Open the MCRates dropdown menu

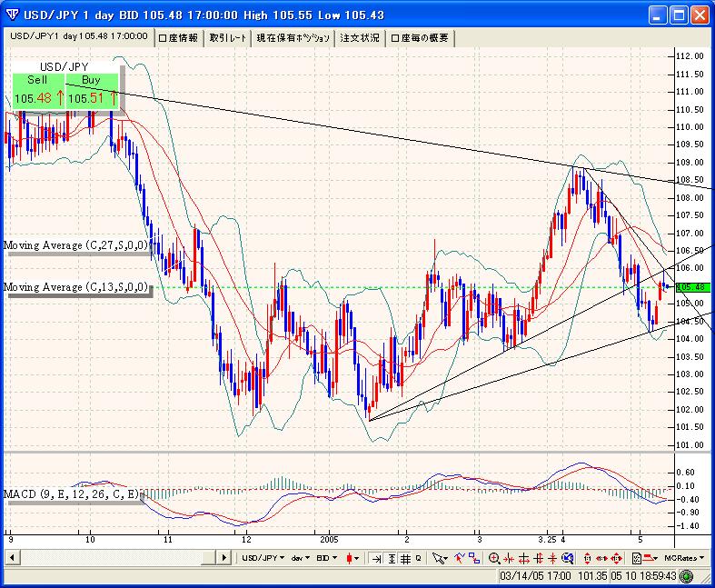[x=681, y=557]
